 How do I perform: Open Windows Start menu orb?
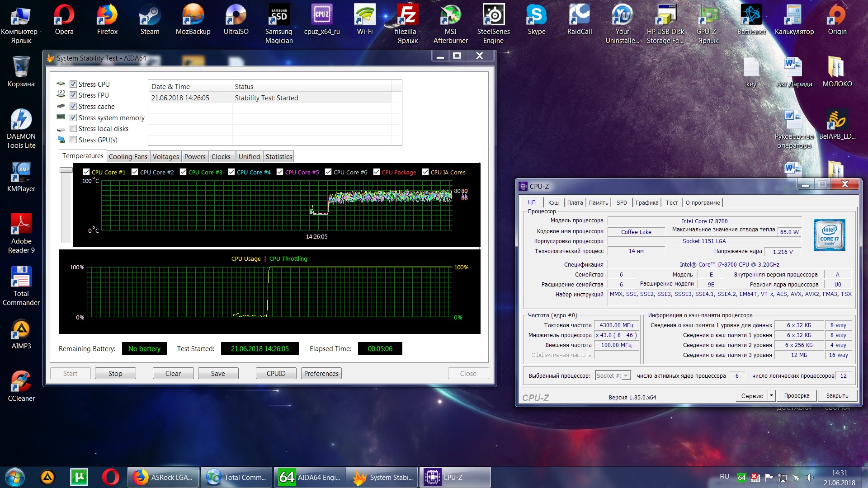click(x=14, y=477)
